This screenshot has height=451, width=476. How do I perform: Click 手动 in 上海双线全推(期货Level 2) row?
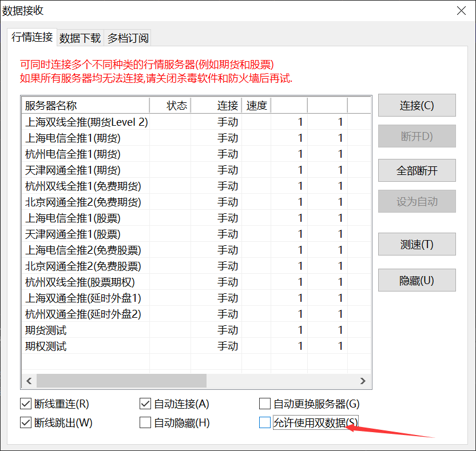[x=228, y=122]
